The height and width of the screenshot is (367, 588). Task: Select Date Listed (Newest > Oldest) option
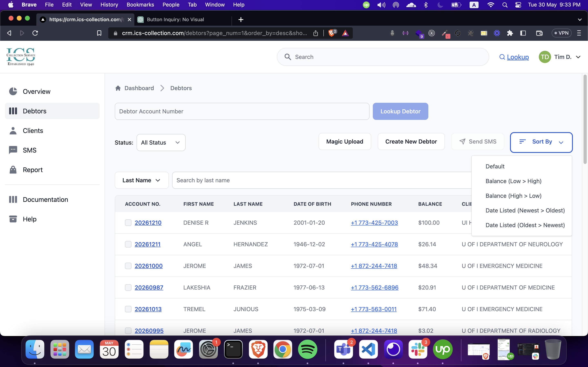(x=525, y=210)
